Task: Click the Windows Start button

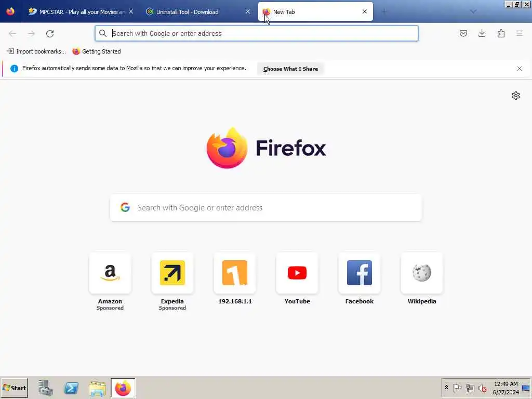Action: 14,388
